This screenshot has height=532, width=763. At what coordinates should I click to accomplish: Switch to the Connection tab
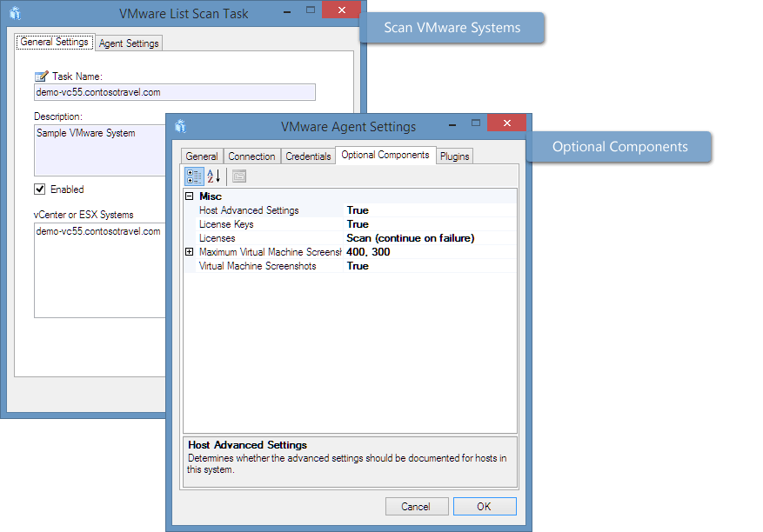tap(252, 156)
